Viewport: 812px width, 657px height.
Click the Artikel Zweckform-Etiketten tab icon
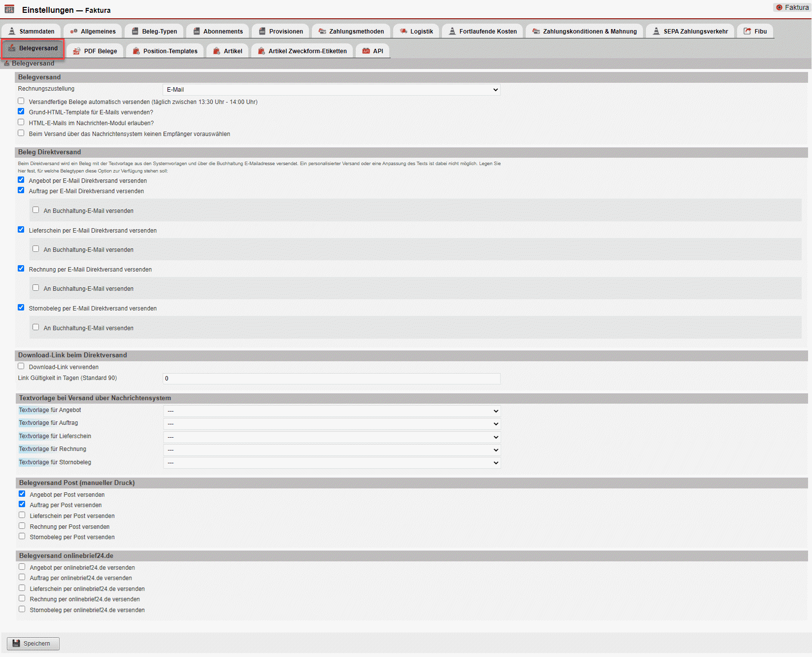tap(262, 51)
